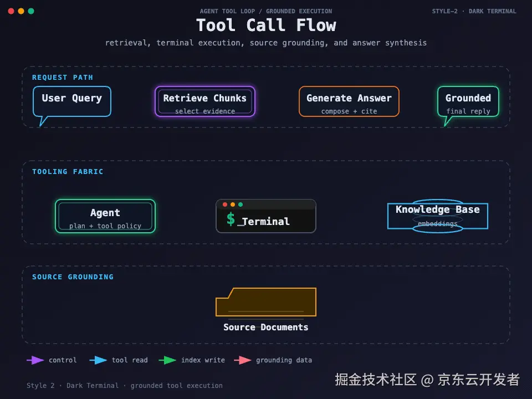Click the 'Tool Call Flow' title

[266, 25]
